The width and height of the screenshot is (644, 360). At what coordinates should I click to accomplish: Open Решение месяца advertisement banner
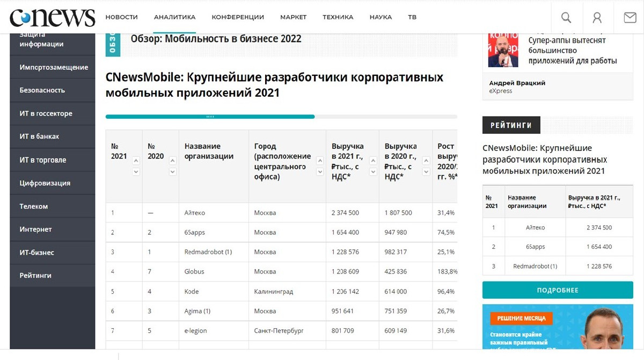click(558, 332)
